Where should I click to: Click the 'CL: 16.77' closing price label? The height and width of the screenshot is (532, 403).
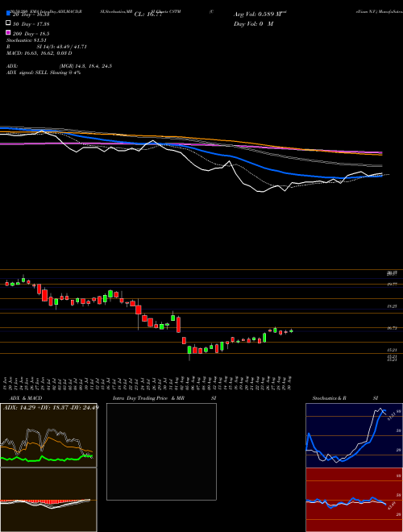(148, 15)
